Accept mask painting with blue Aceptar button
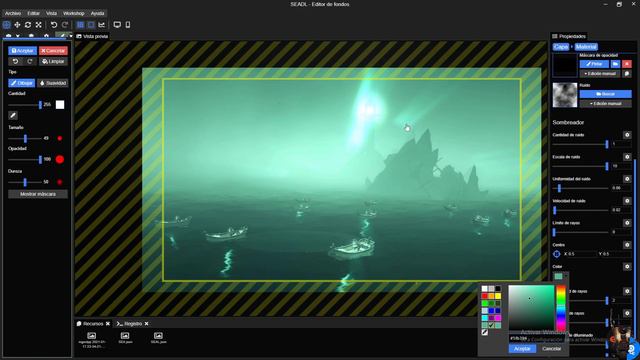Screen dimensions: 640x360 tap(22, 51)
